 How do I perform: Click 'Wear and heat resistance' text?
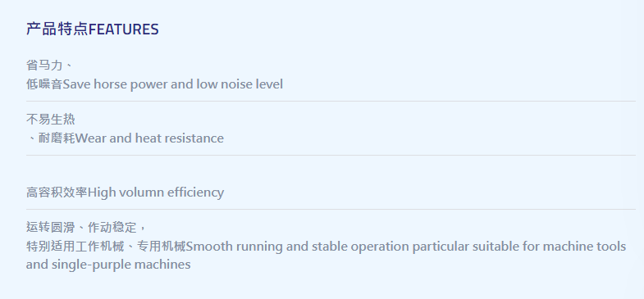point(149,138)
